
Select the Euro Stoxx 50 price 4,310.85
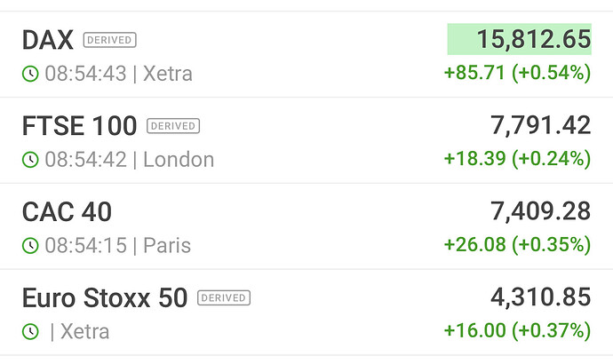click(x=540, y=298)
